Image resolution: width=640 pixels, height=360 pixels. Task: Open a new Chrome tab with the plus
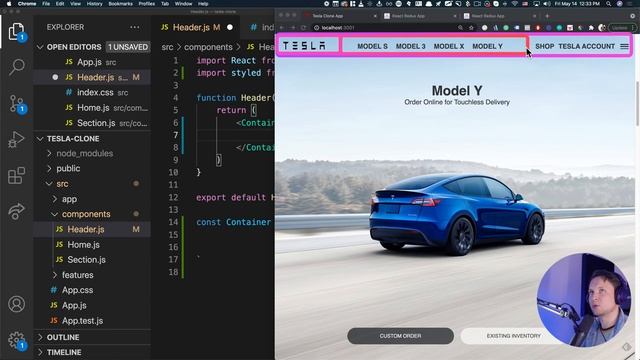tap(547, 16)
